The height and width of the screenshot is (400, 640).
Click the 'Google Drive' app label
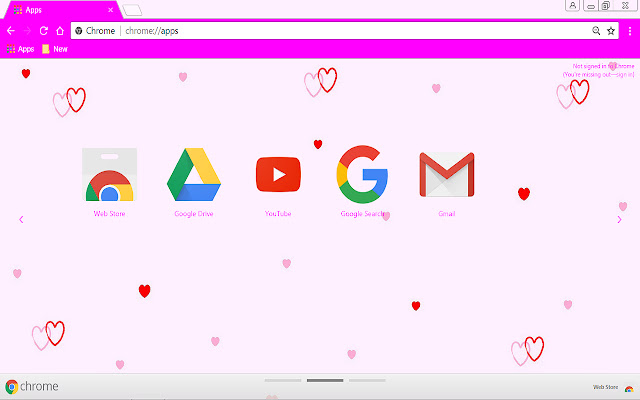[194, 213]
